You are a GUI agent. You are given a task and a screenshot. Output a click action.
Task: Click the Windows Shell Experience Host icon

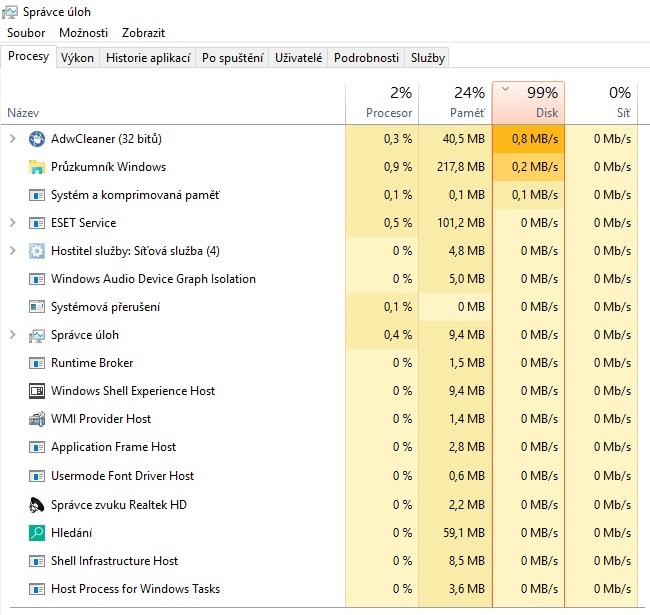click(x=37, y=391)
